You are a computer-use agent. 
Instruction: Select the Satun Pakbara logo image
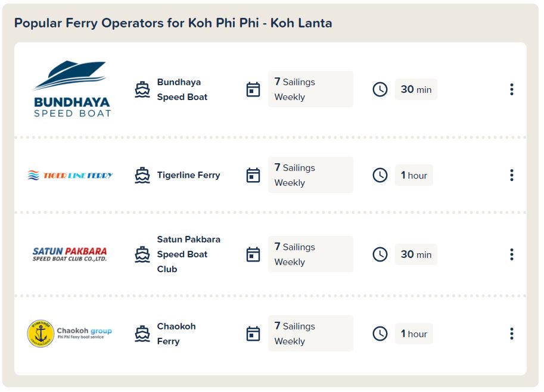[x=70, y=254]
